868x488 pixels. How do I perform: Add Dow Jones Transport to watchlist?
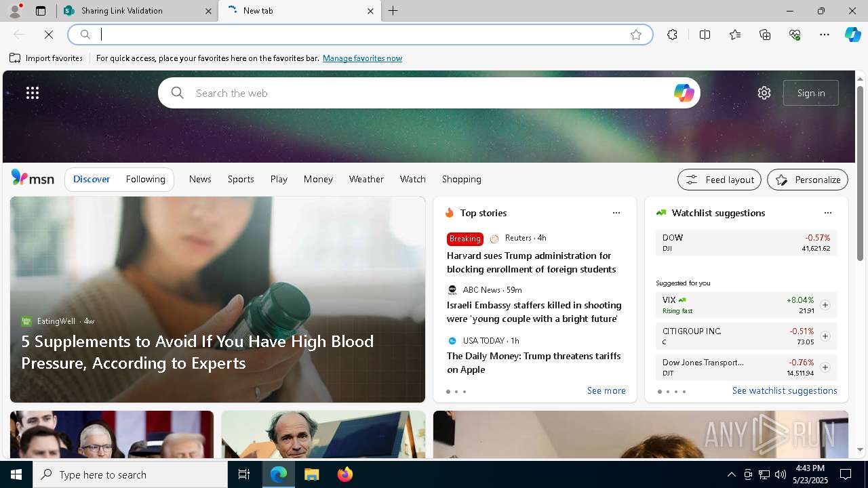[x=825, y=367]
